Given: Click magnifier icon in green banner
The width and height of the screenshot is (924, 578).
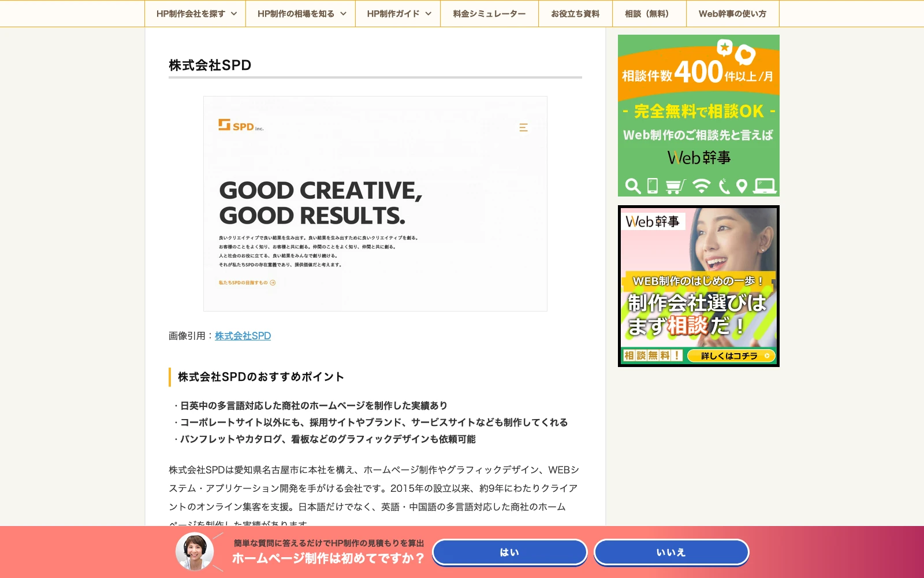Looking at the screenshot, I should pyautogui.click(x=633, y=186).
